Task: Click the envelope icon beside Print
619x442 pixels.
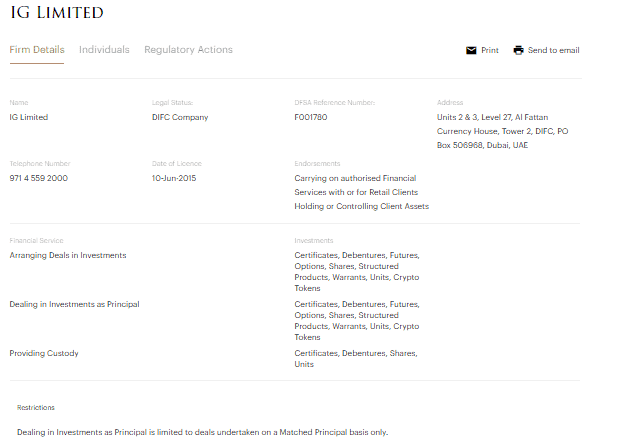Action: [471, 50]
